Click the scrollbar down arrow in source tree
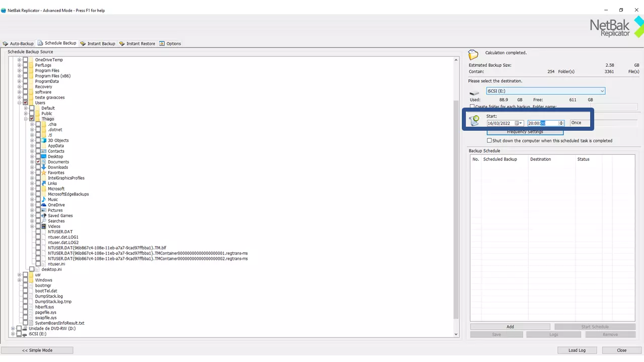The width and height of the screenshot is (644, 362). [x=456, y=334]
